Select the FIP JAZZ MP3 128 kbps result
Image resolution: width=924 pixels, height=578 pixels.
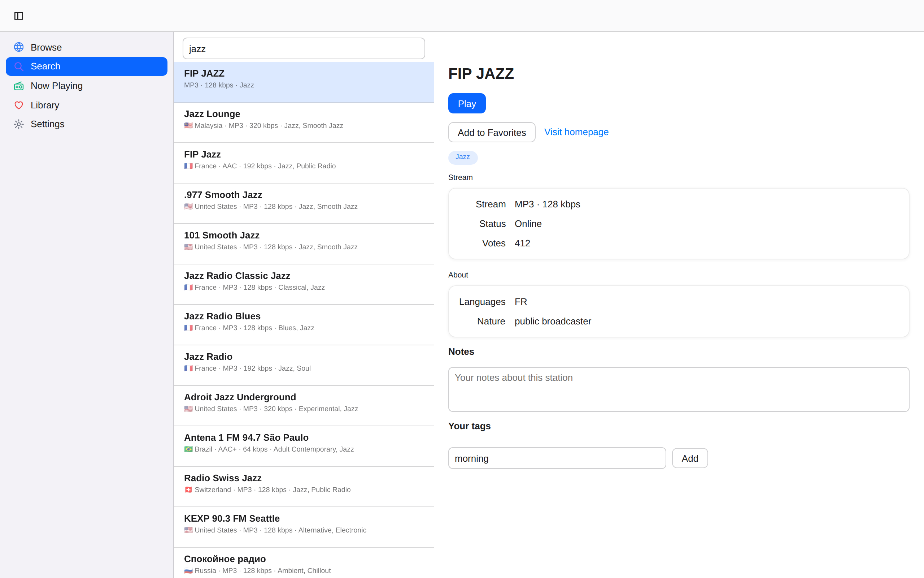[304, 82]
